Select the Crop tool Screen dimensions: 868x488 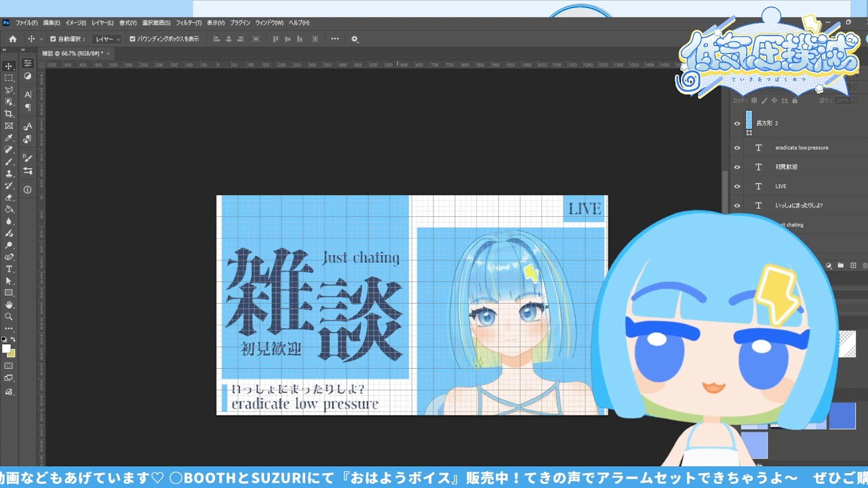pyautogui.click(x=9, y=114)
